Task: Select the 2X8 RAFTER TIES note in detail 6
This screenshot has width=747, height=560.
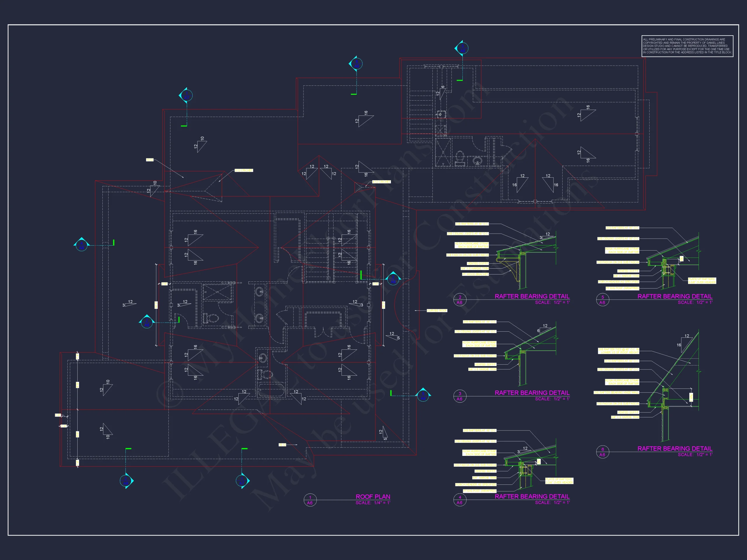Action: click(619, 351)
